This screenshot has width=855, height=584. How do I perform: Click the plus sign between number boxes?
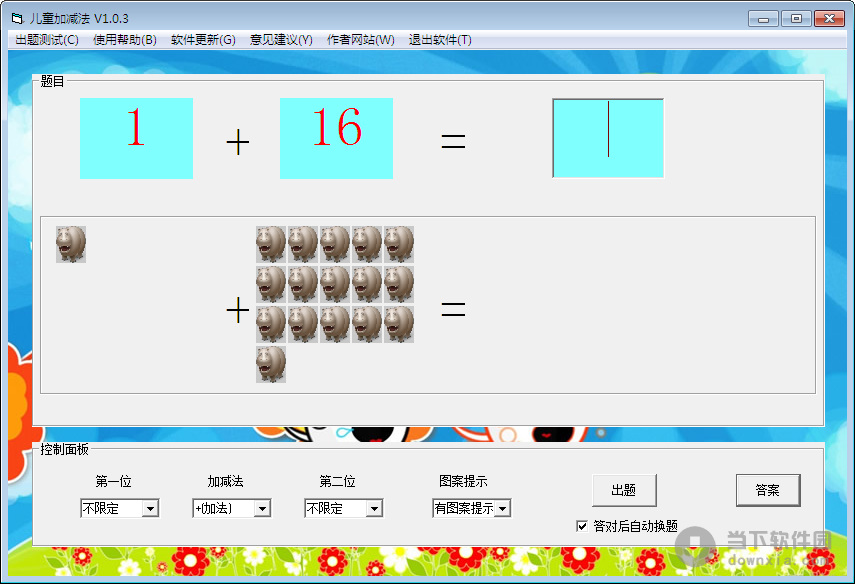pyautogui.click(x=237, y=143)
